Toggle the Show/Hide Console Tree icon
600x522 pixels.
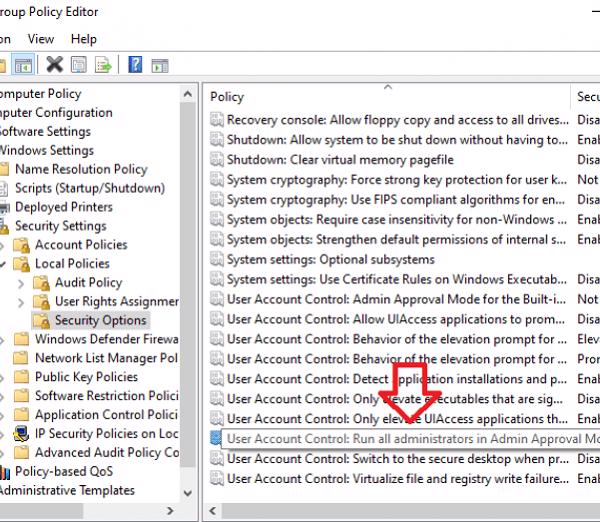[x=23, y=65]
